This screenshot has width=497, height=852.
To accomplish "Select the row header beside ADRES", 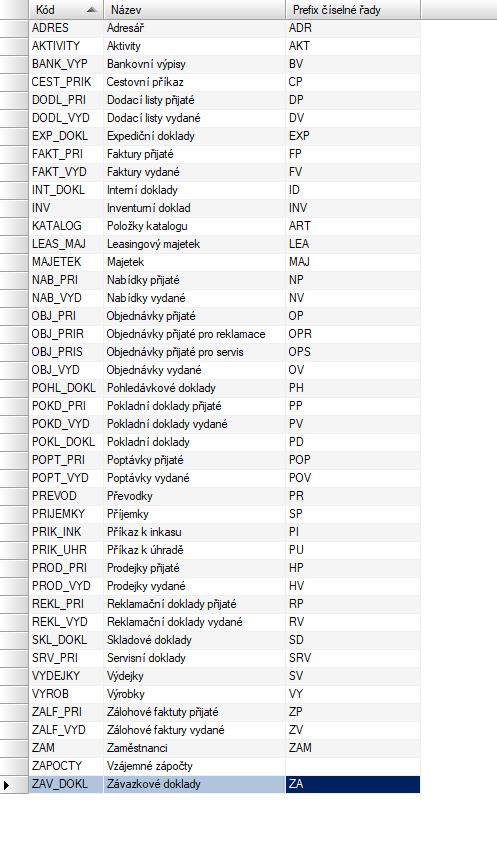I will point(14,28).
